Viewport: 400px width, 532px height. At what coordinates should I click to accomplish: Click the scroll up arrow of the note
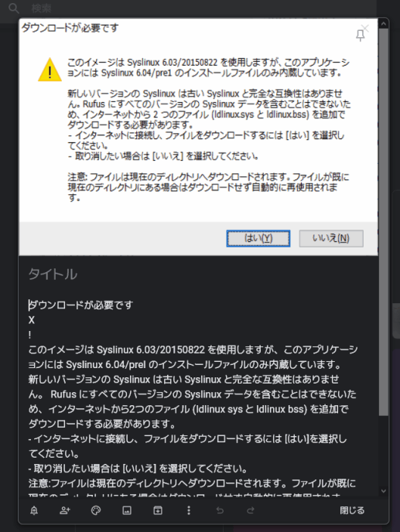(x=384, y=24)
